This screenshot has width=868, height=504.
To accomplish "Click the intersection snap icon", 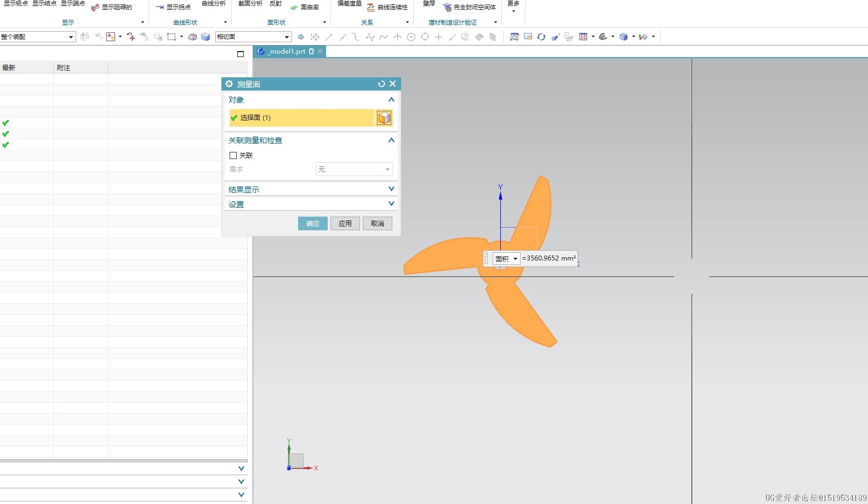I will click(x=397, y=37).
